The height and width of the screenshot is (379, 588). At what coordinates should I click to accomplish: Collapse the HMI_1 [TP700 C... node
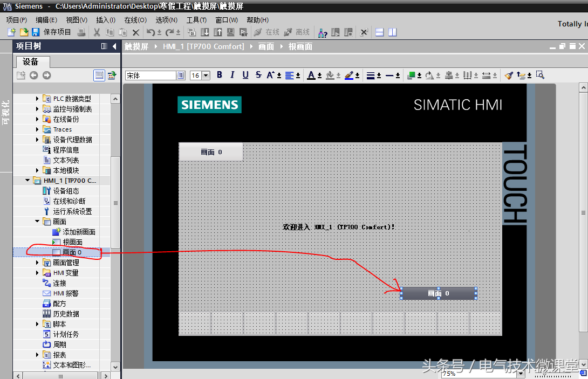28,180
